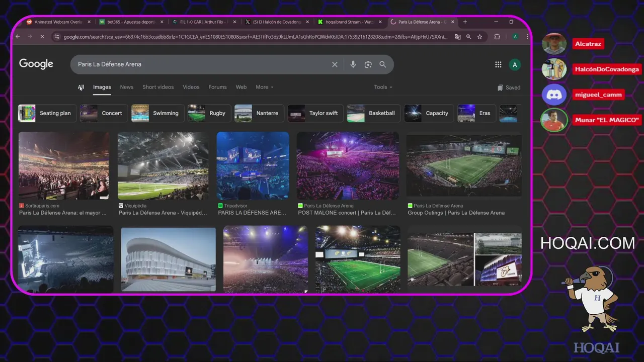
Task: Start voice search with microphone icon
Action: [x=353, y=64]
